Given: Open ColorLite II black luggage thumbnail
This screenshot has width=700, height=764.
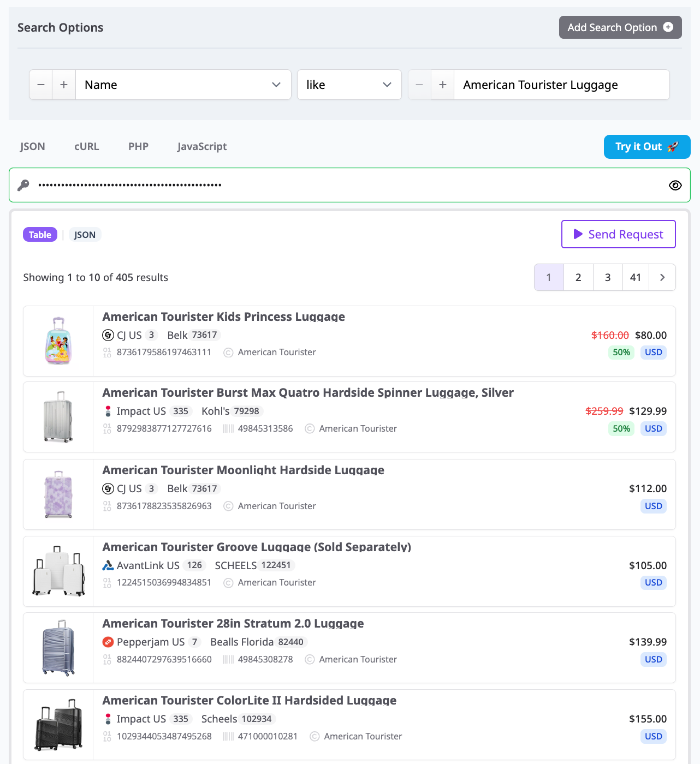Looking at the screenshot, I should tap(58, 725).
